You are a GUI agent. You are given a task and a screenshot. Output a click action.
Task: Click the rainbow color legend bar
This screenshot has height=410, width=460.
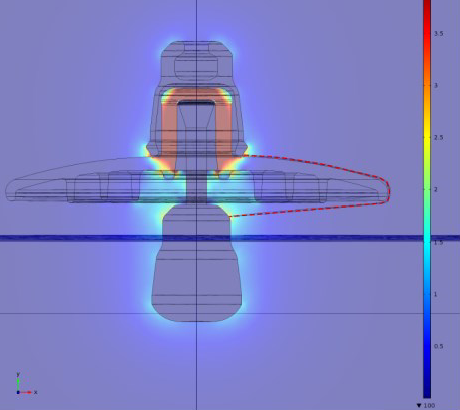(x=427, y=199)
